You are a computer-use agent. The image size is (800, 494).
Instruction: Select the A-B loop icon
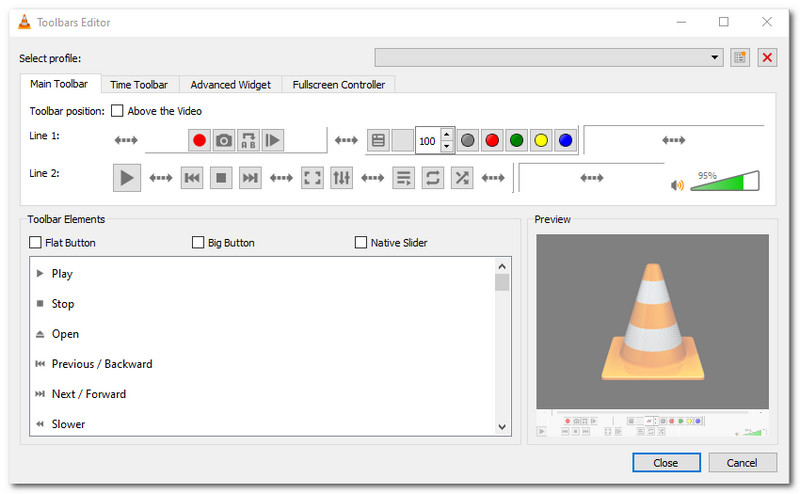pos(248,141)
